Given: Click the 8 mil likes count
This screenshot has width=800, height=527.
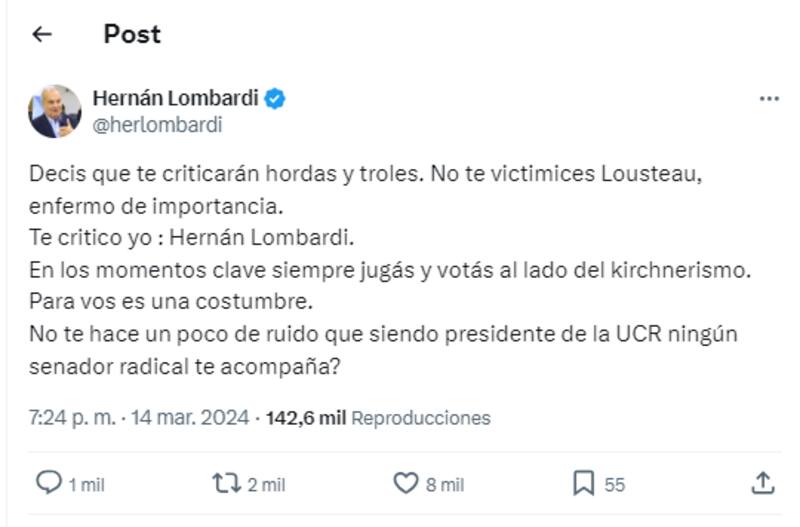Looking at the screenshot, I should pos(445,485).
